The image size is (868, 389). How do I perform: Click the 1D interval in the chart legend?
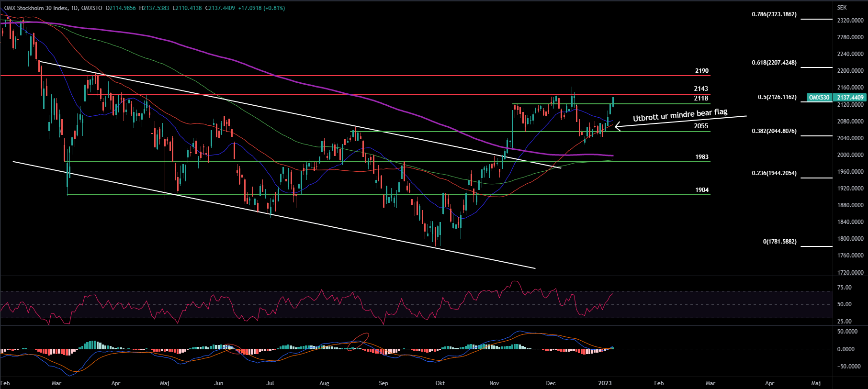point(73,8)
